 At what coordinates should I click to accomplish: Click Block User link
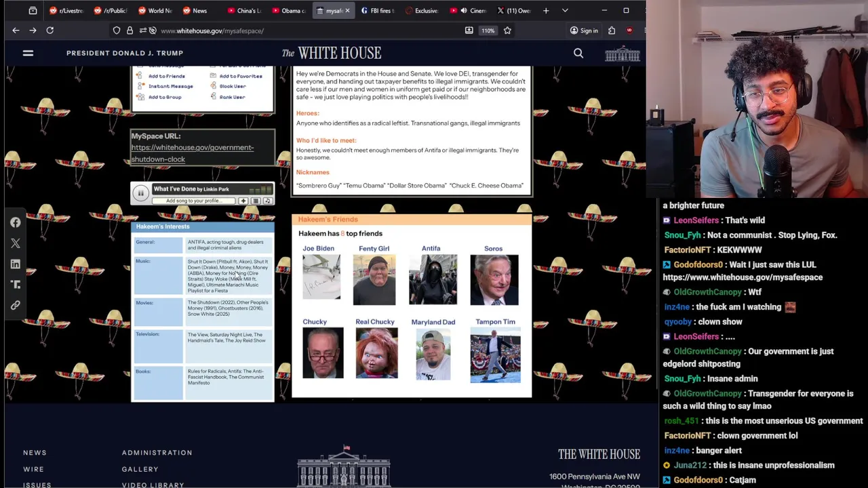[x=232, y=86]
